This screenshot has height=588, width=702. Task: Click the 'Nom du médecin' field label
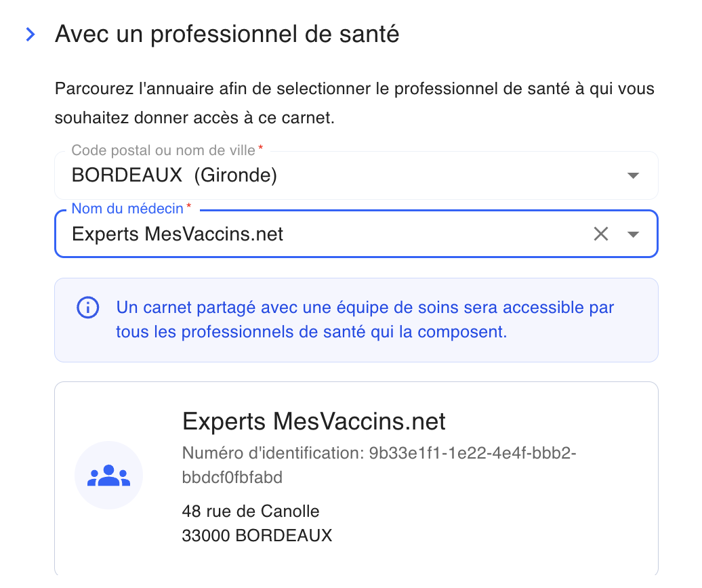(127, 209)
